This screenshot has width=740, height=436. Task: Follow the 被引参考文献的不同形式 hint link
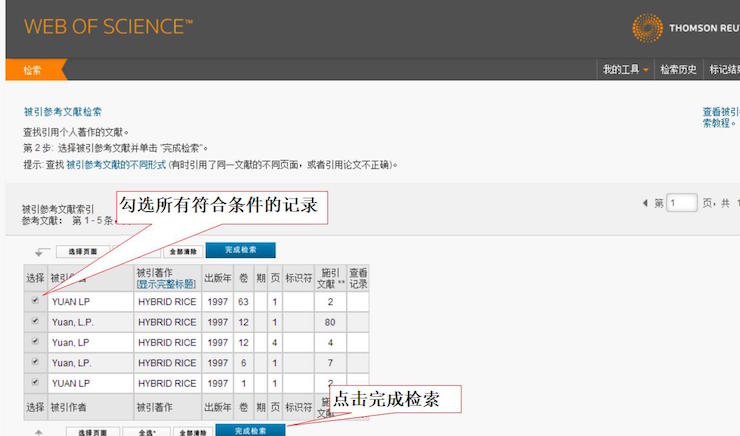[116, 165]
